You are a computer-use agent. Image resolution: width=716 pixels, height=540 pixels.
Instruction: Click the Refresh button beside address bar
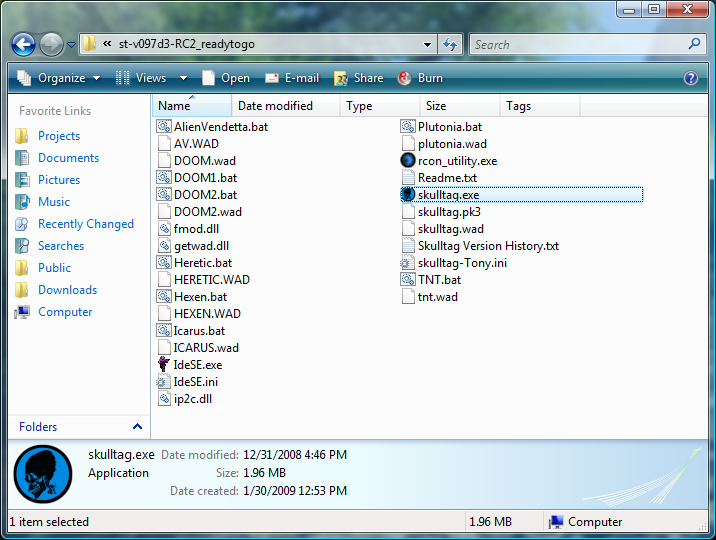tap(450, 44)
